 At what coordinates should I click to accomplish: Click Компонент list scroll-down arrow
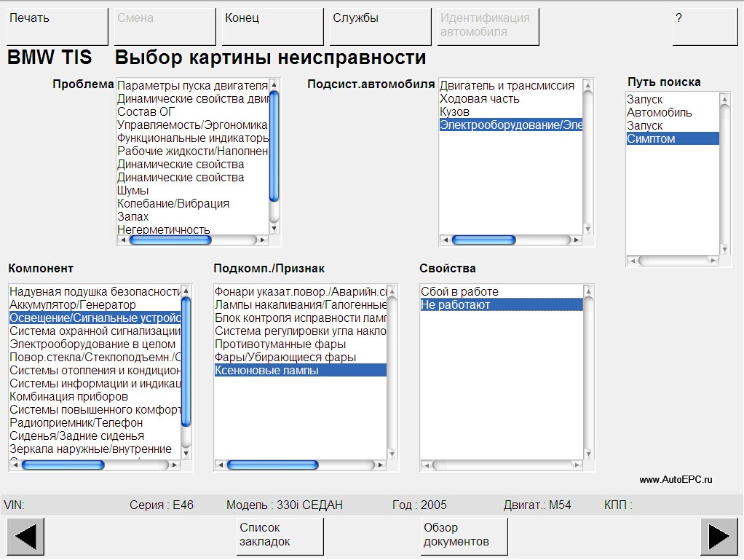[x=186, y=454]
